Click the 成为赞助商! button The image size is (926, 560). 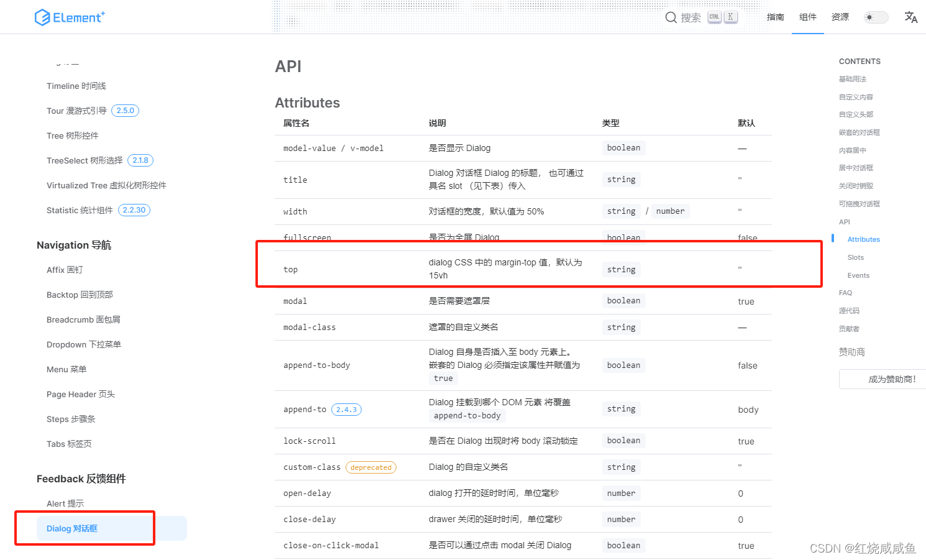click(x=883, y=379)
